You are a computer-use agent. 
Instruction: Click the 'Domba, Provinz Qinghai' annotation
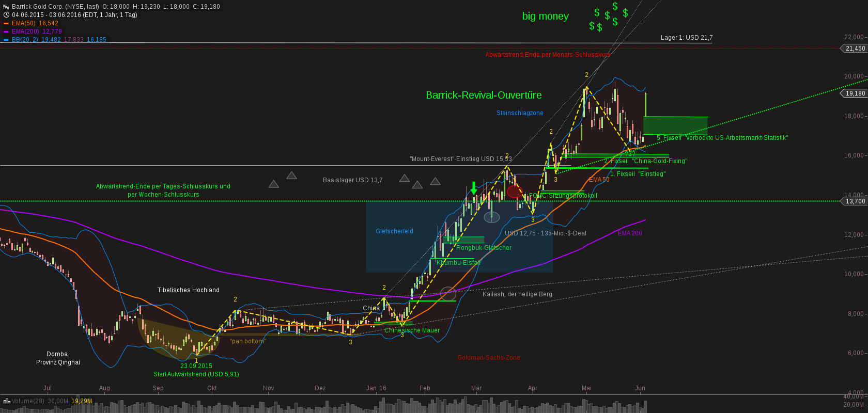click(x=58, y=358)
